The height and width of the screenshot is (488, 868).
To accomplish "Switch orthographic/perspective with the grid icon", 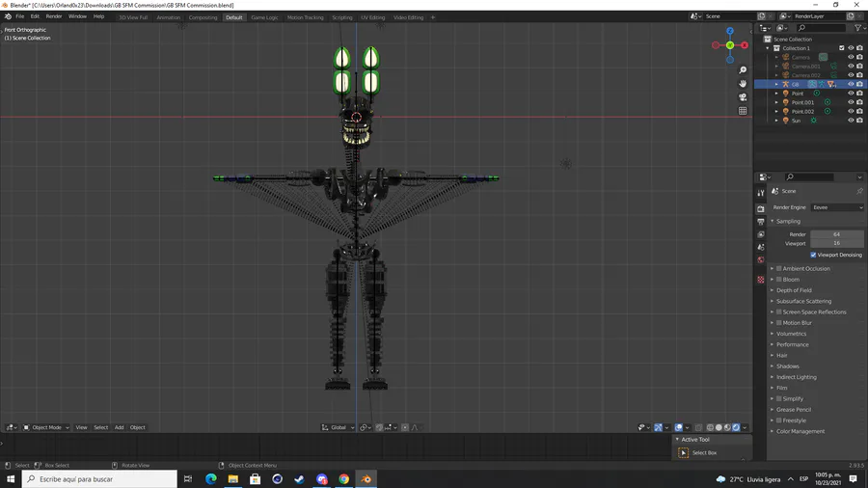I will coord(743,111).
